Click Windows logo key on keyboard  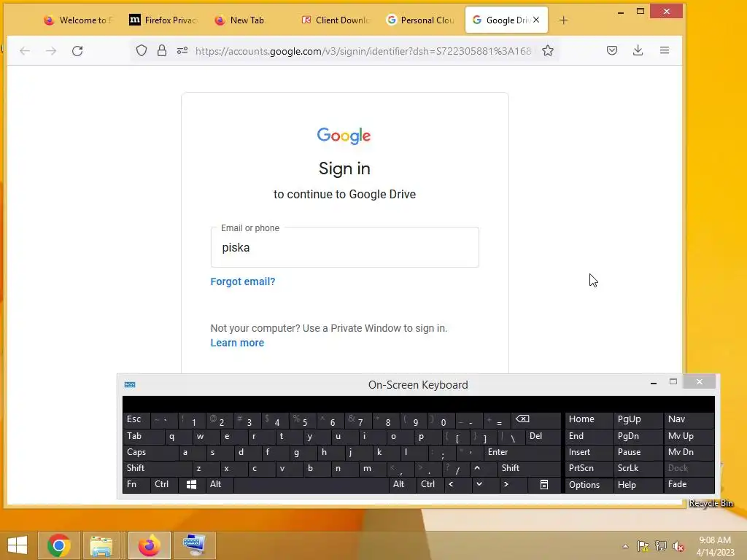[x=192, y=484]
